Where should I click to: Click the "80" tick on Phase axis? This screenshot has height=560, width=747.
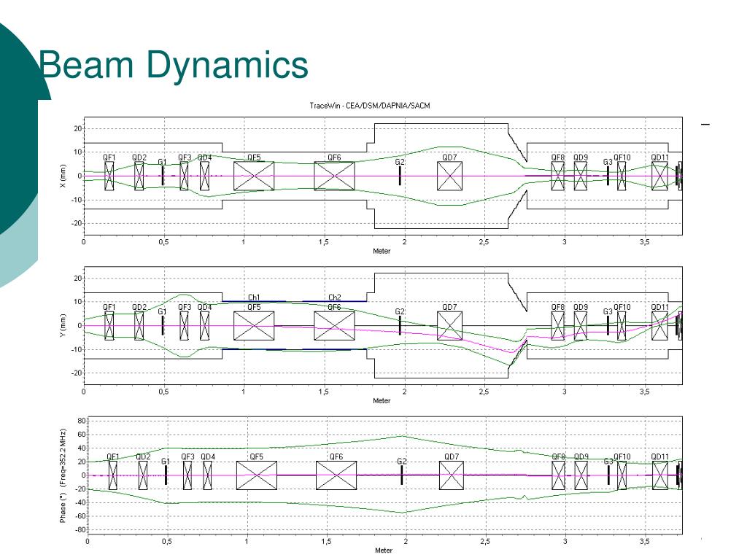click(82, 421)
